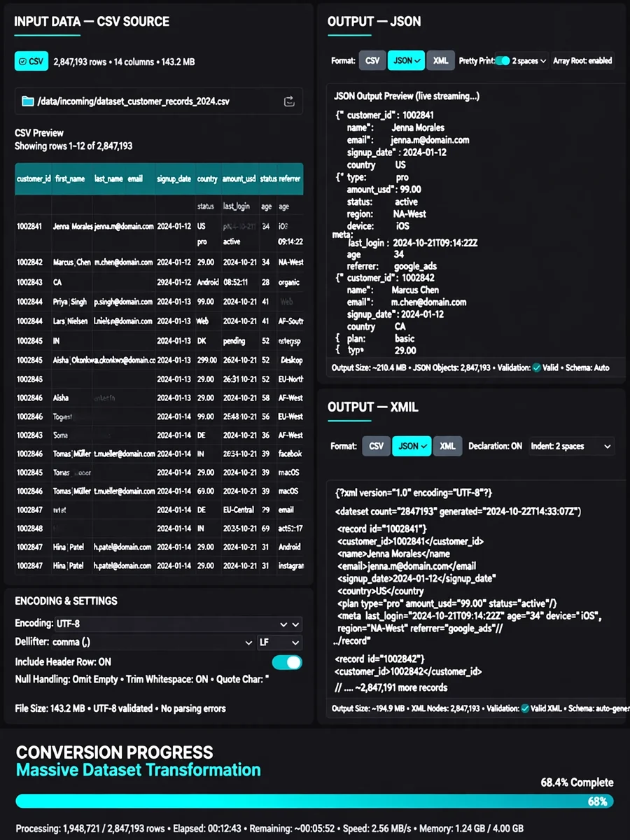
Task: Toggle the Include Header Row switch
Action: click(287, 662)
